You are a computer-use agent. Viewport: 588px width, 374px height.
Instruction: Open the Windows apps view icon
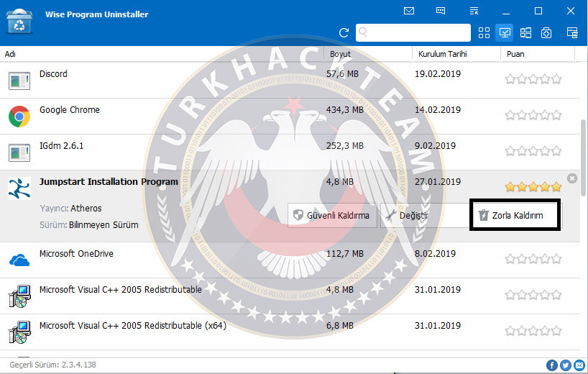[525, 32]
